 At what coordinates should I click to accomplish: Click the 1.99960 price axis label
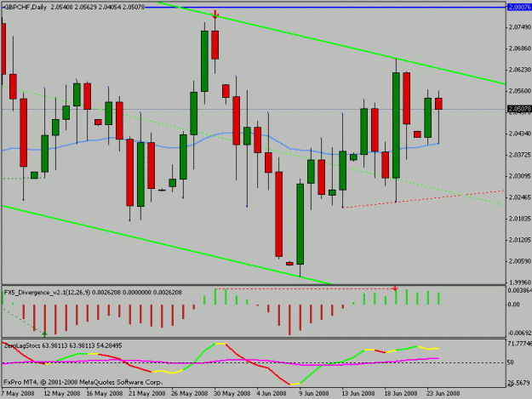(520, 282)
